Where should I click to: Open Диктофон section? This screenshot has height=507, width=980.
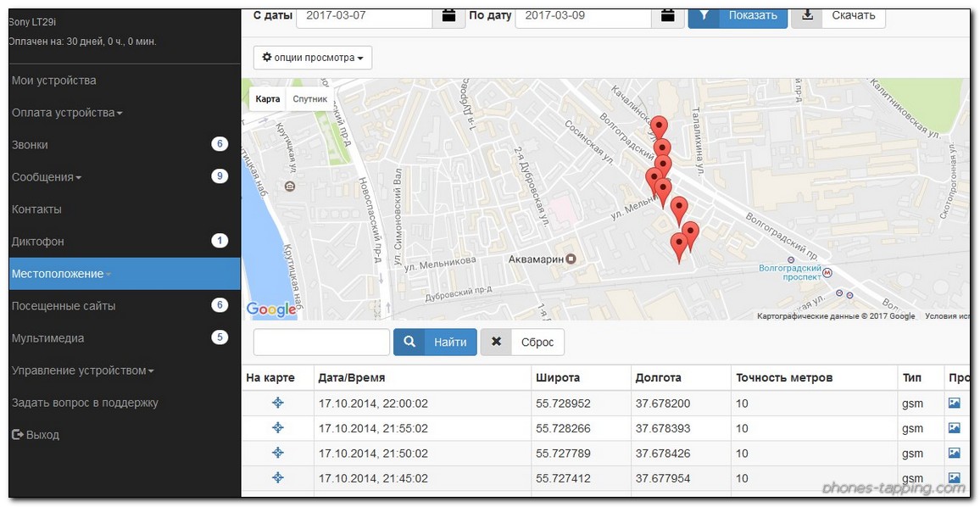[38, 242]
